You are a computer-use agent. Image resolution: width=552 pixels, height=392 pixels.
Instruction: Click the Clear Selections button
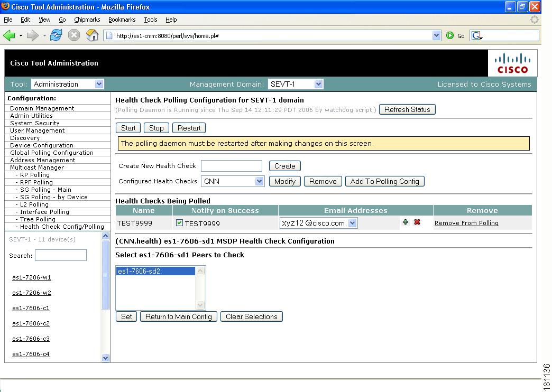click(251, 316)
